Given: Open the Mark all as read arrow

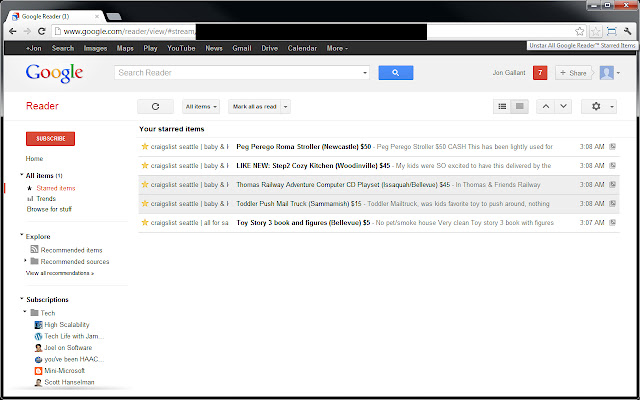Looking at the screenshot, I should (x=286, y=107).
